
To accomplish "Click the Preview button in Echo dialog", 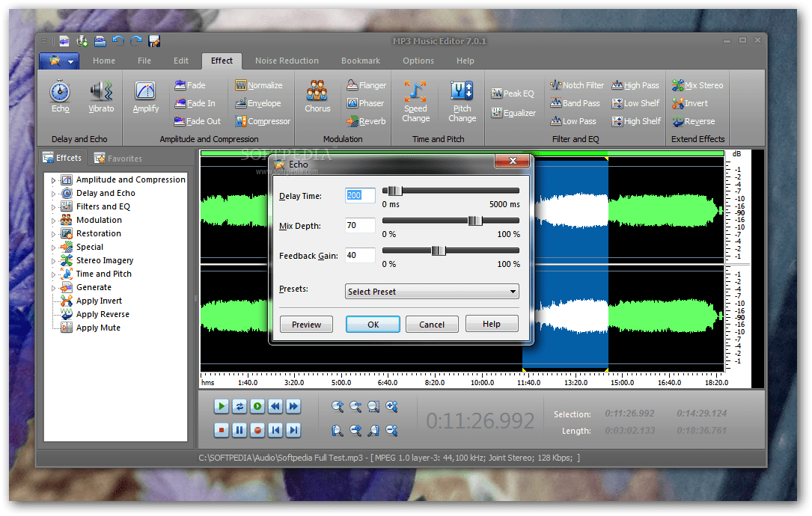I will (306, 324).
